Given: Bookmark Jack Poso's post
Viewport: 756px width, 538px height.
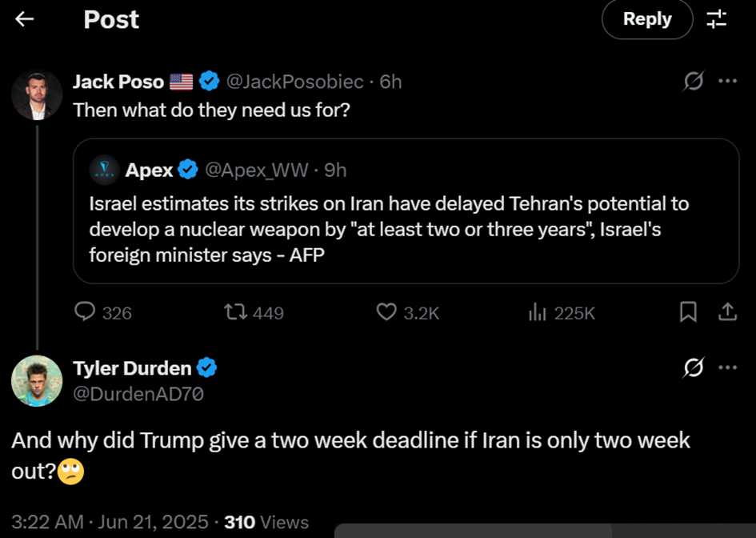Looking at the screenshot, I should coord(688,311).
